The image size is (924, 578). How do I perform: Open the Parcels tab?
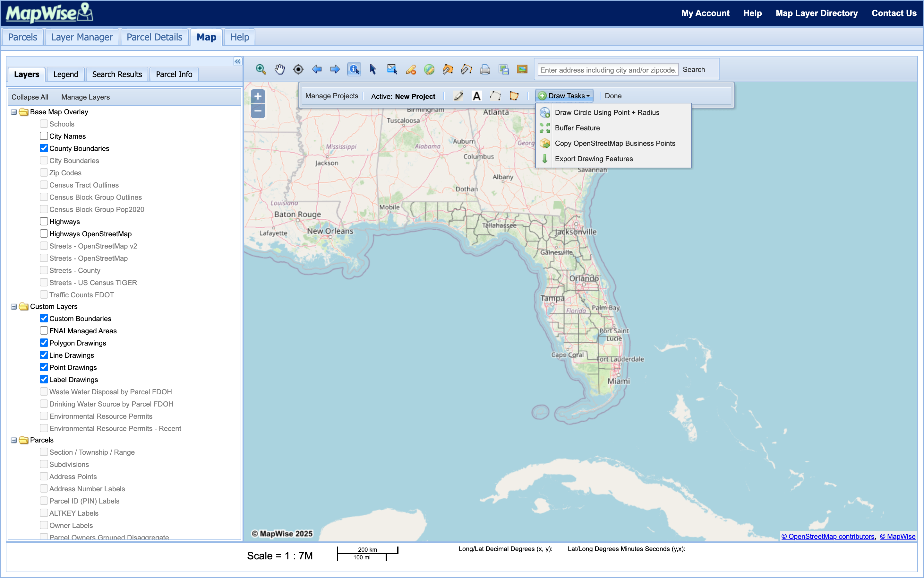[22, 37]
